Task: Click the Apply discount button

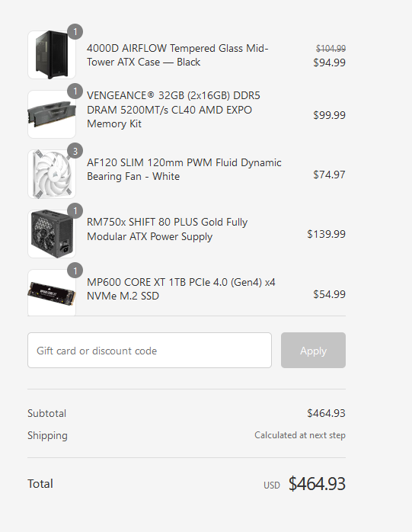Action: click(x=313, y=350)
